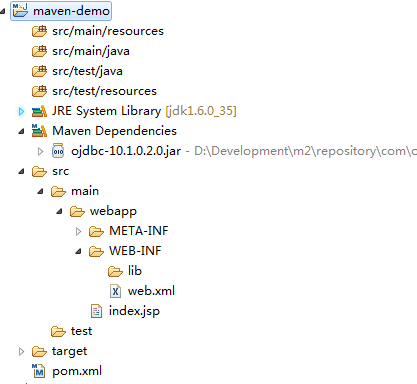
Task: Select the lib folder label
Action: [x=135, y=271]
